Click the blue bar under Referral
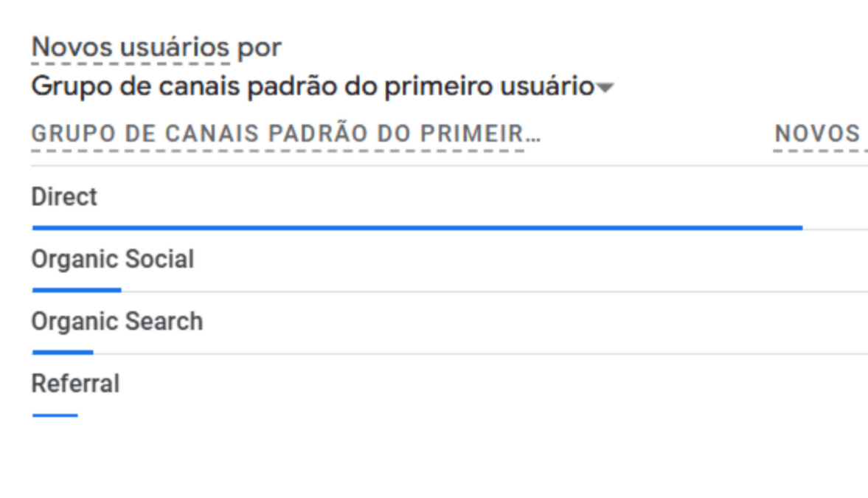Viewport: 868px width, 498px height. (55, 415)
